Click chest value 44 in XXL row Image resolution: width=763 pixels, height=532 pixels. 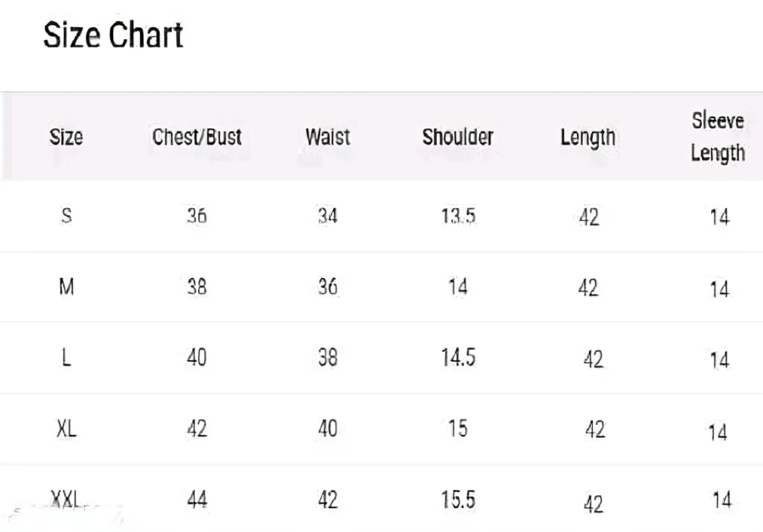click(196, 500)
